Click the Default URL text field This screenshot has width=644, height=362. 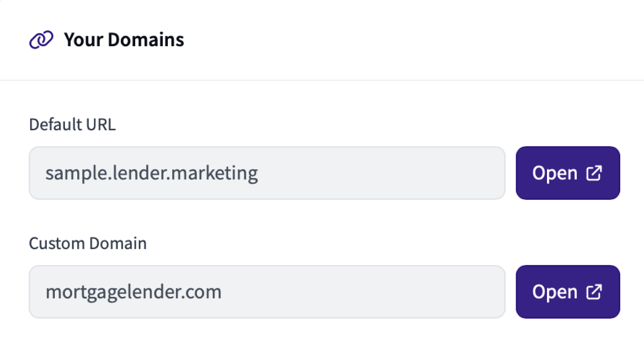click(362, 173)
